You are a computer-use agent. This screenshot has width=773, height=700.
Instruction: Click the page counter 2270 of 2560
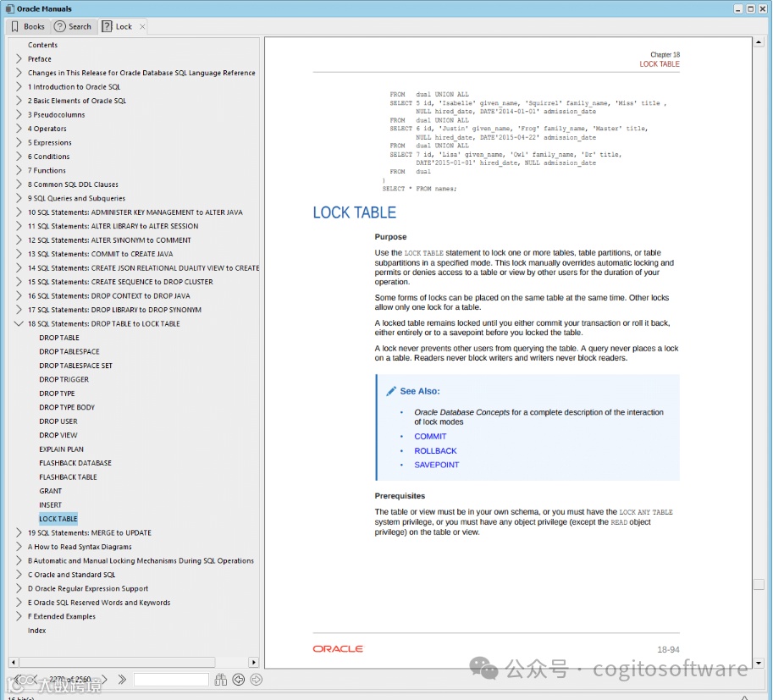(x=69, y=680)
